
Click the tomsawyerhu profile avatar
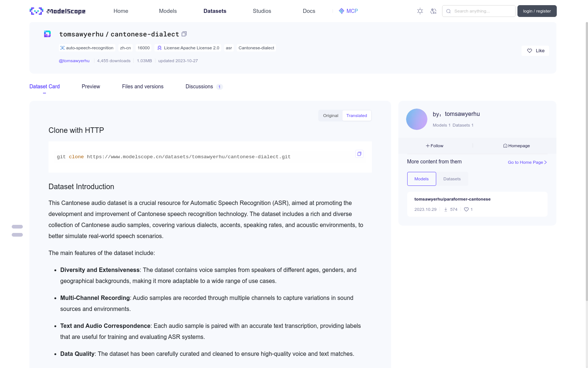417,119
